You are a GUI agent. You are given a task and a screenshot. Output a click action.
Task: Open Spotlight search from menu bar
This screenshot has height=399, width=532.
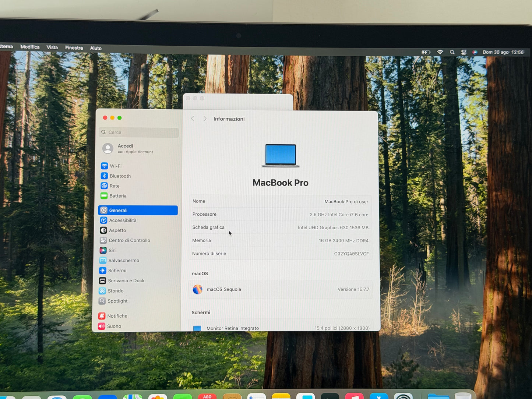[452, 52]
